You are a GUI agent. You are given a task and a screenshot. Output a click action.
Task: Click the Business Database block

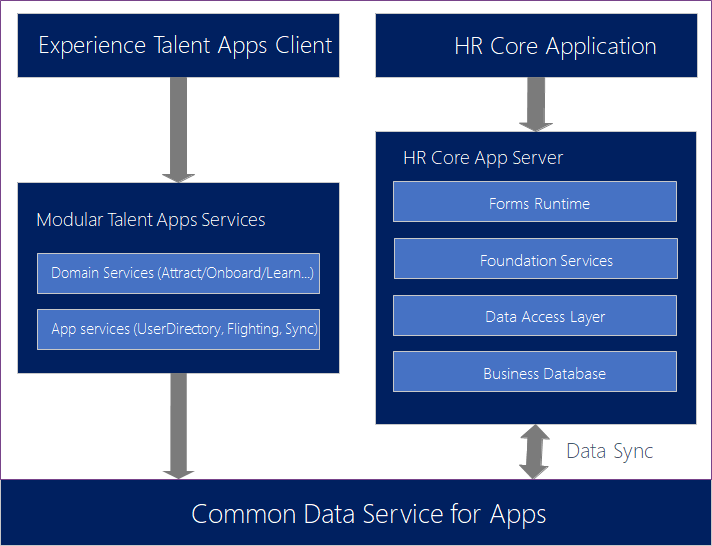535,372
